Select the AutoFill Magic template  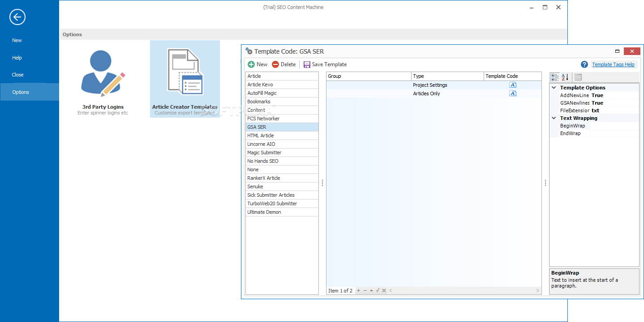(282, 93)
